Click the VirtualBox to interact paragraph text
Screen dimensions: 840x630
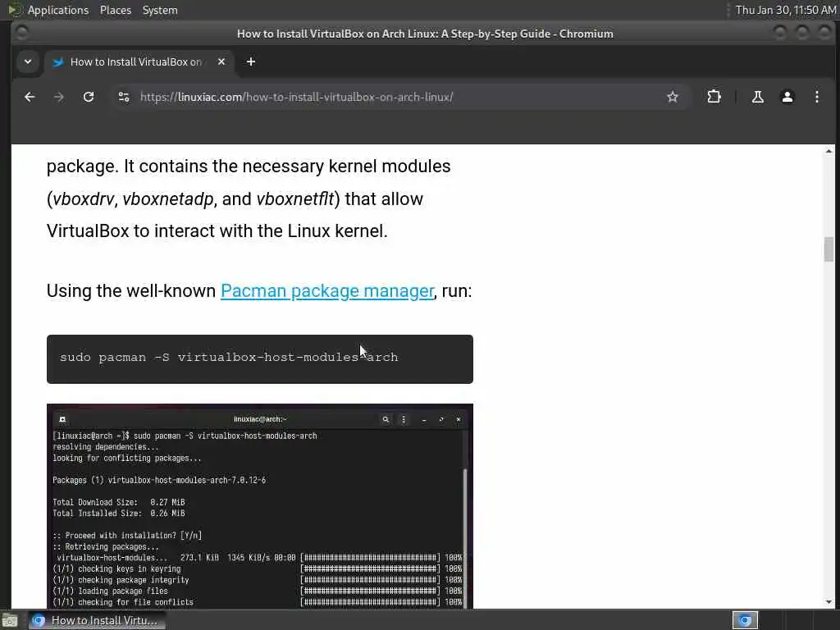[x=217, y=231]
